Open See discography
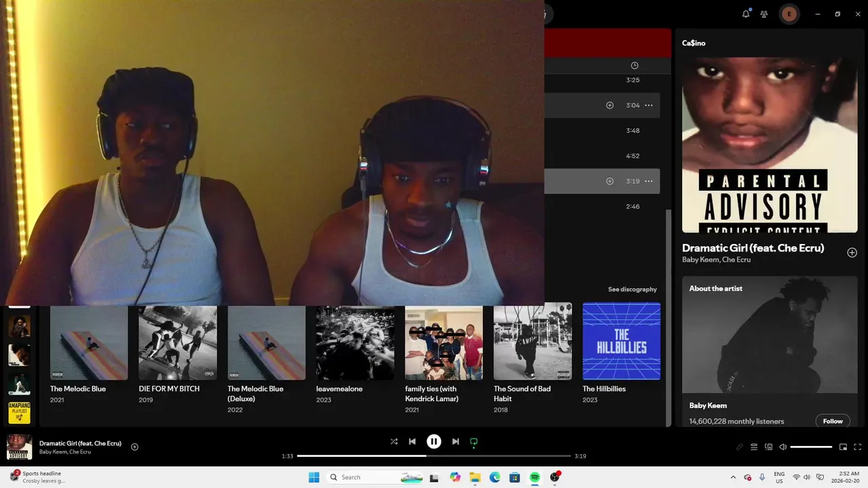This screenshot has height=488, width=868. (x=632, y=289)
